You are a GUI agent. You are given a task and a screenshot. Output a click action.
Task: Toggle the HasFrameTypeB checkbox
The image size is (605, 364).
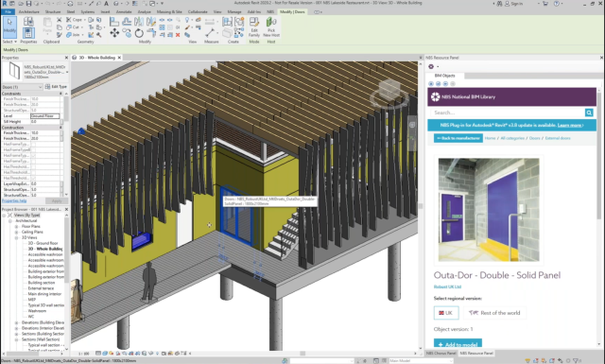[33, 149]
